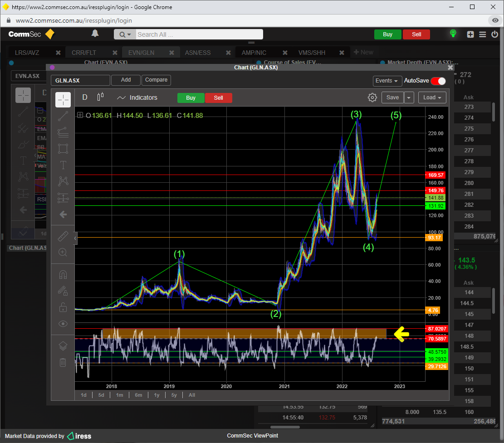Click the Compare button
Screen dimensions: 504x443
[x=156, y=80]
